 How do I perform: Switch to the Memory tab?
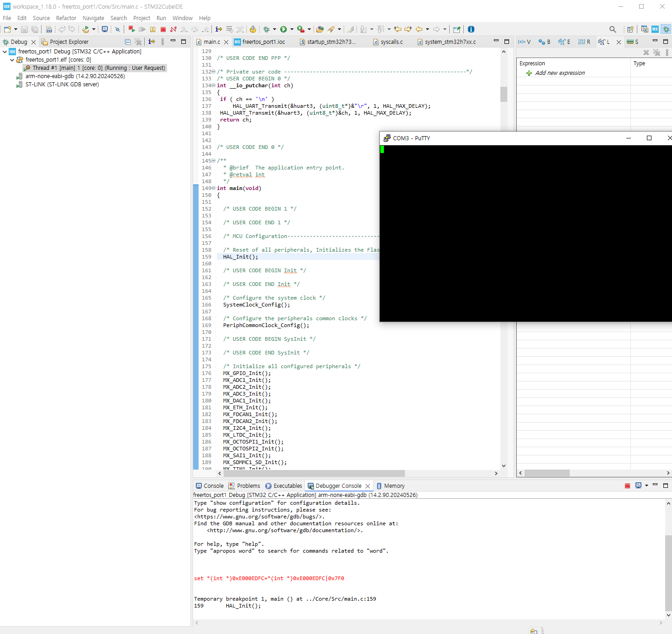click(x=391, y=486)
